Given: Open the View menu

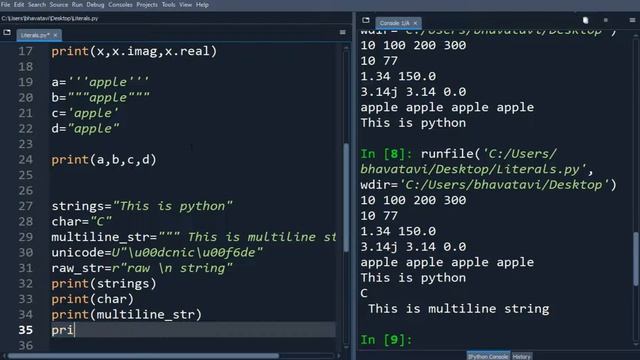Looking at the screenshot, I should [x=185, y=5].
